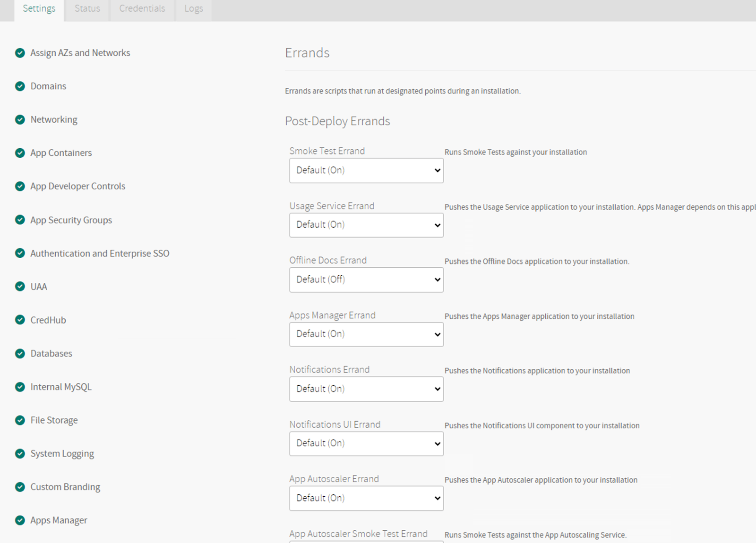Click the 'Pushes the App Autoscaler application' description
This screenshot has width=756, height=543.
pyautogui.click(x=541, y=480)
